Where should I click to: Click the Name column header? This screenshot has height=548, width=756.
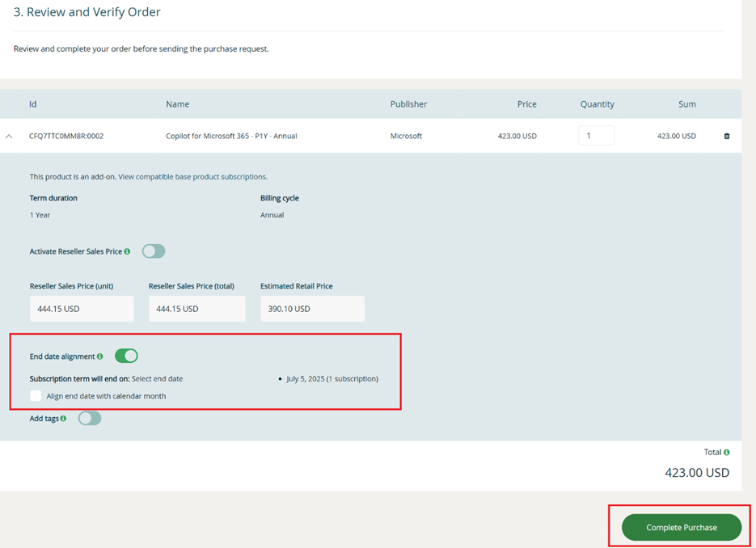pyautogui.click(x=177, y=104)
